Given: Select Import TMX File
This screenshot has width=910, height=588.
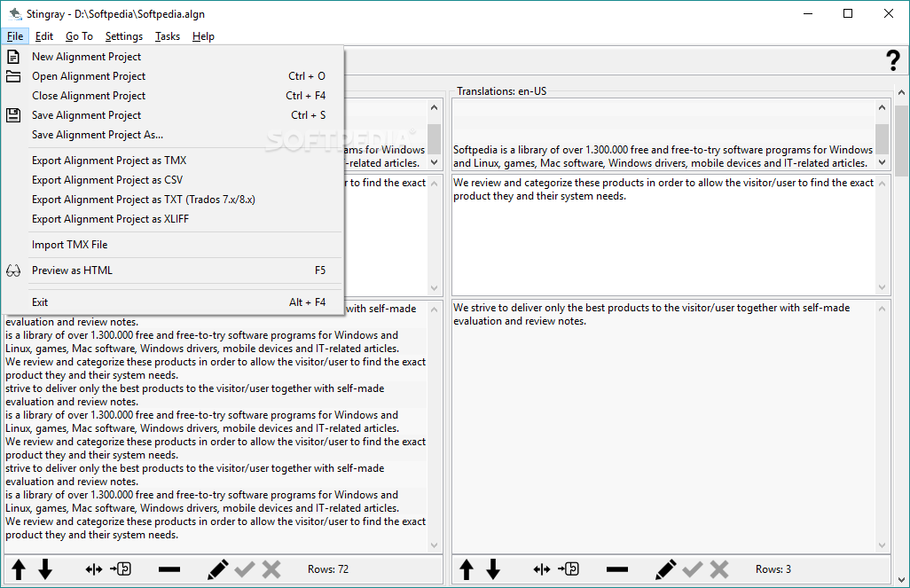Looking at the screenshot, I should 173,245.
